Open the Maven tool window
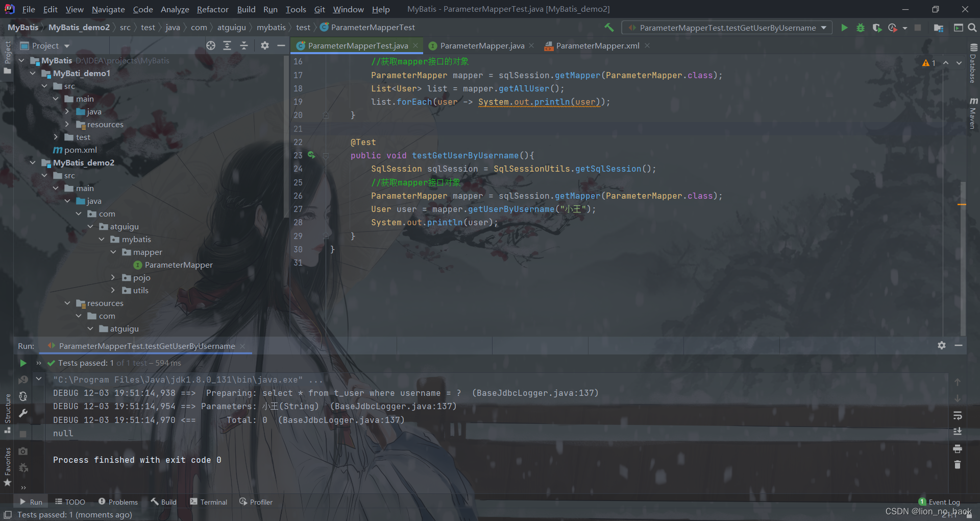 pos(973,113)
